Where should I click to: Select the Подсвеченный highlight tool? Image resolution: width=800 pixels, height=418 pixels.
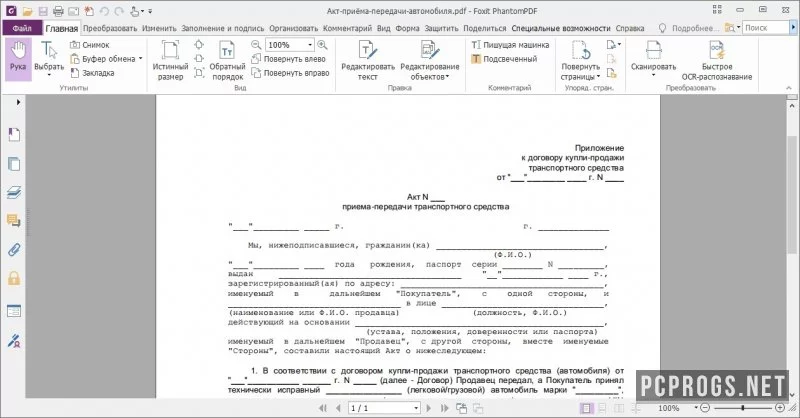[504, 59]
